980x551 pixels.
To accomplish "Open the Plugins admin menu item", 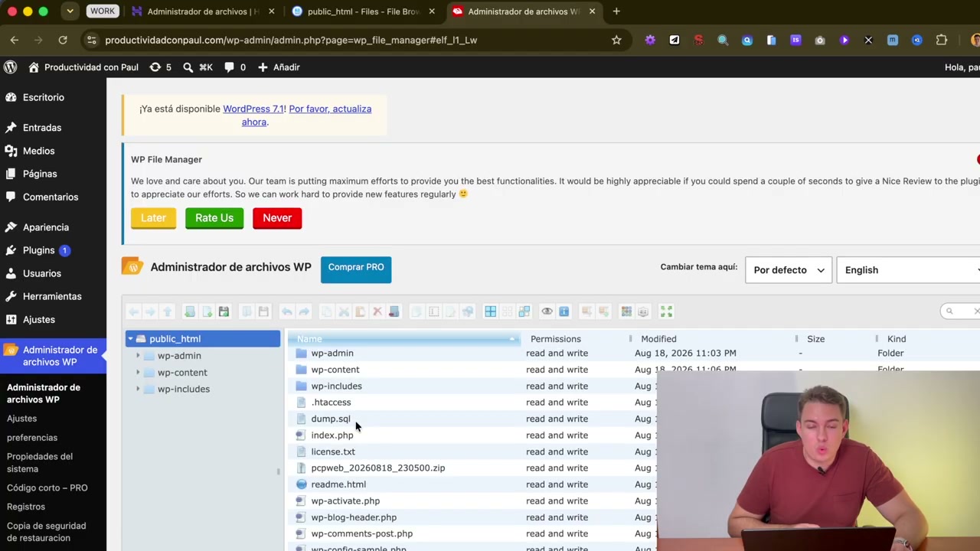I will click(x=53, y=250).
